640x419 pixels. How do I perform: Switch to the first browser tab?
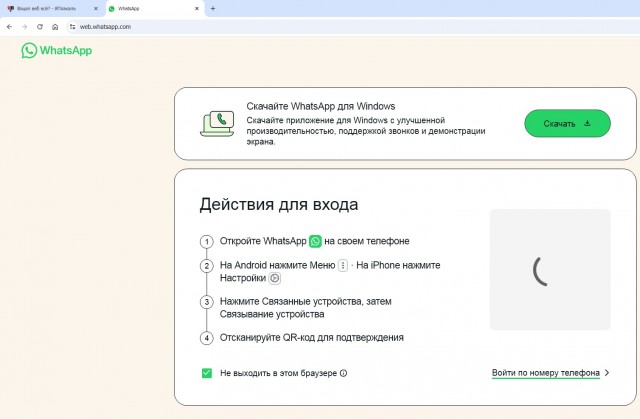point(52,9)
